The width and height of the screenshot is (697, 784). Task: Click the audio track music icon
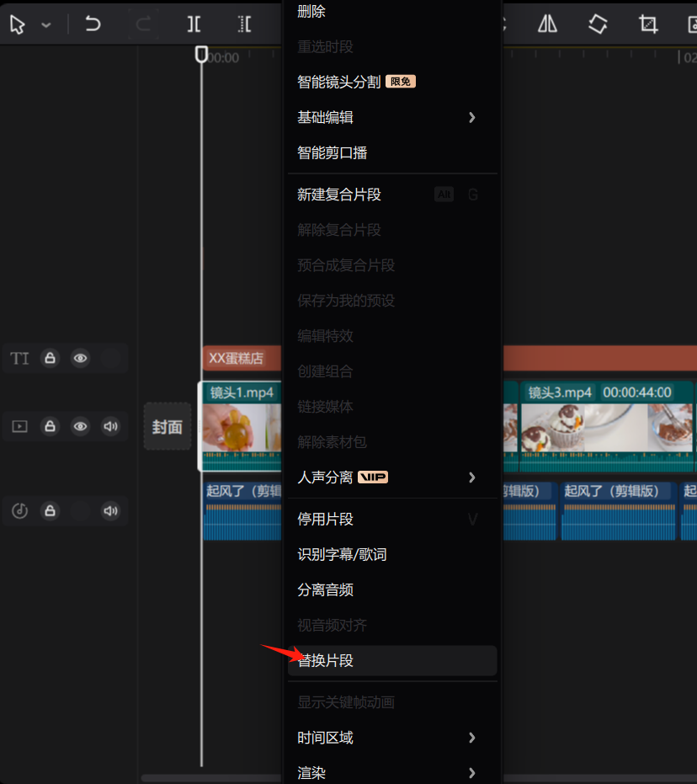pos(19,510)
